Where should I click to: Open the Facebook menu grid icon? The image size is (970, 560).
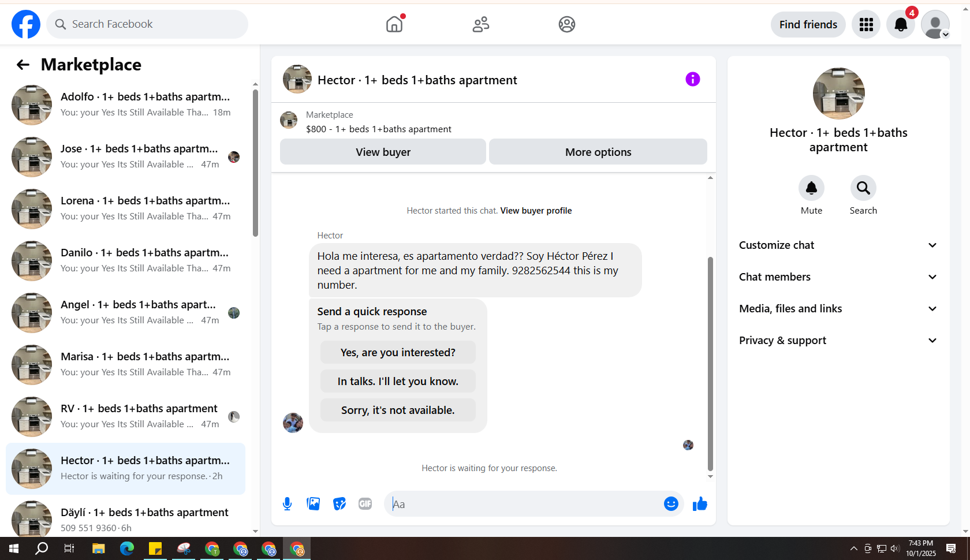click(866, 24)
